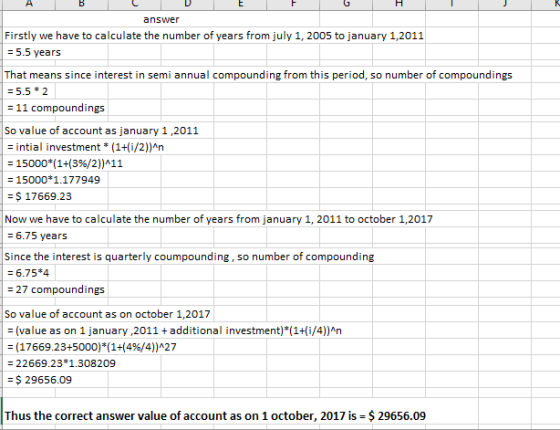560x430 pixels.
Task: Click the formula with "additional investment)*(1+(i/4))^n"
Action: click(174, 331)
